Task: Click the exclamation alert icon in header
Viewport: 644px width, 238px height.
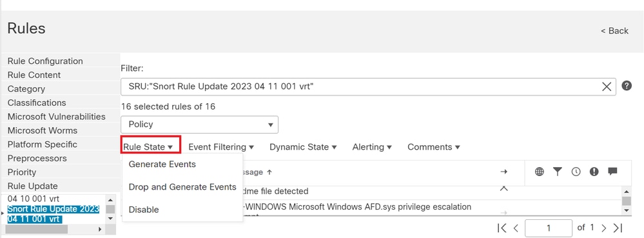Action: click(594, 172)
